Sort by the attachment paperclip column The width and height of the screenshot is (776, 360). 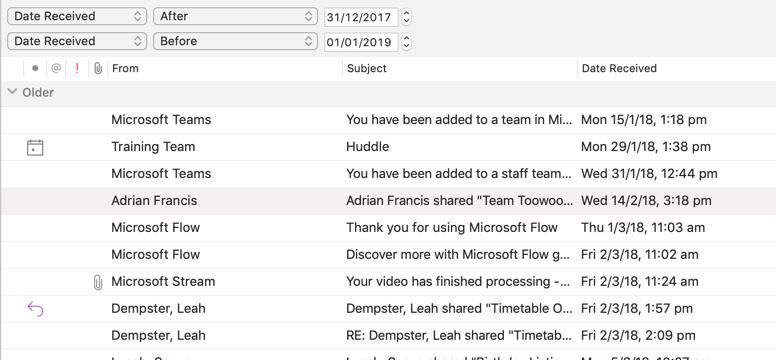[x=98, y=68]
